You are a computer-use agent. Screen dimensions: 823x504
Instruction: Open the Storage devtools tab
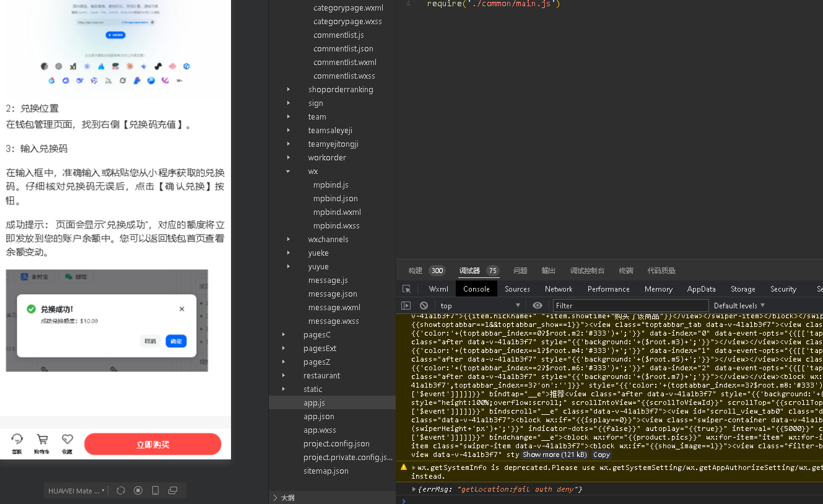click(742, 289)
